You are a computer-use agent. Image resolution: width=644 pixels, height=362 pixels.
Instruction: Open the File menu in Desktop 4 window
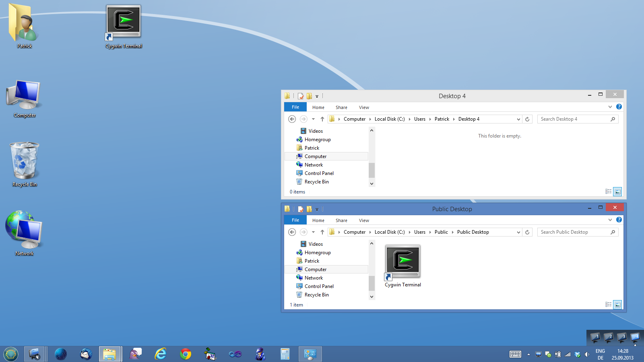[295, 107]
